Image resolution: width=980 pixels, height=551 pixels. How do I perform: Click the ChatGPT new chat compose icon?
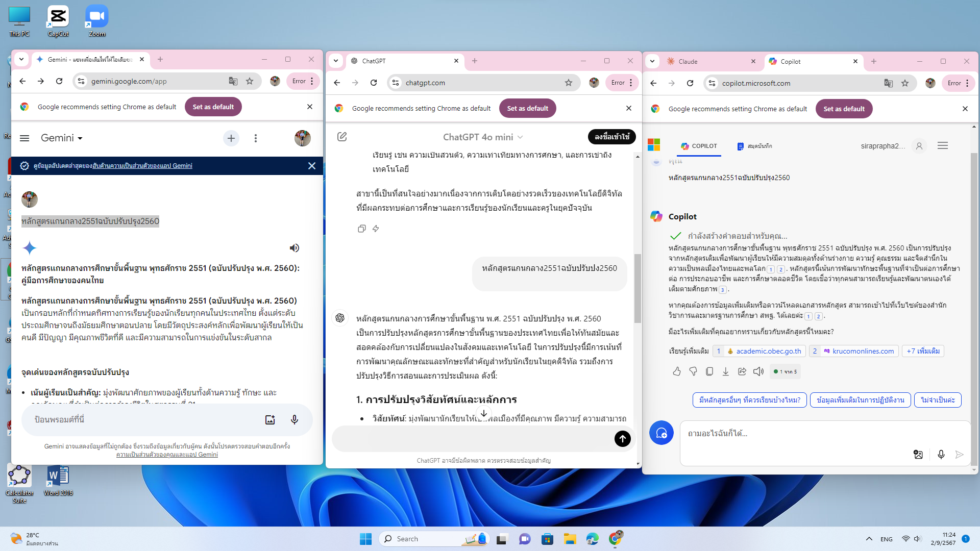pos(342,137)
